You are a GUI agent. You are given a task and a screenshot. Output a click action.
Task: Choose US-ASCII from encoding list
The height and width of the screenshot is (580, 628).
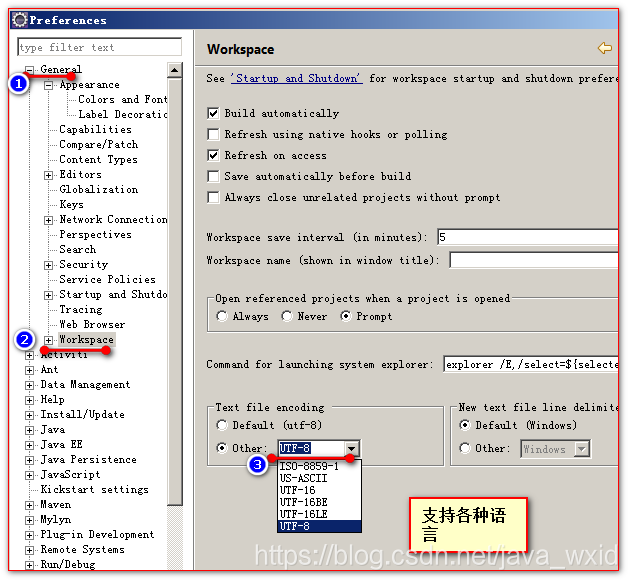coord(319,478)
